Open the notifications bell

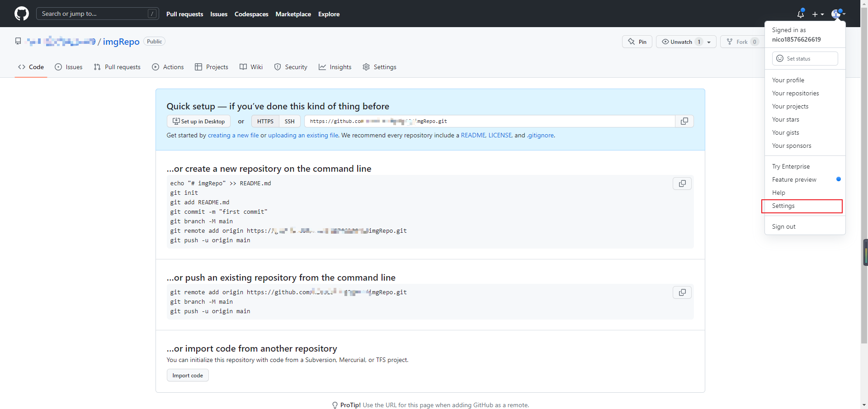(801, 14)
